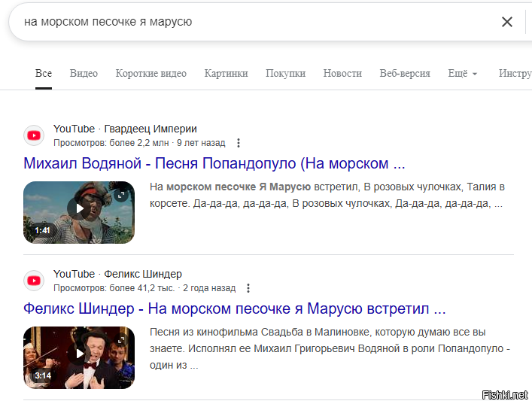The image size is (532, 404).
Task: Open the Веб-версия tab
Action: pos(405,73)
